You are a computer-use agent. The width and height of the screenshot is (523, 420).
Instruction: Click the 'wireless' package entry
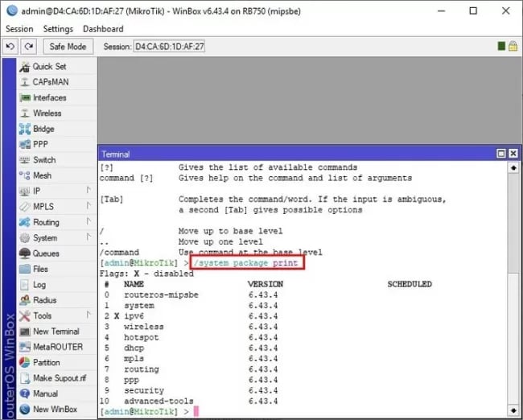[144, 327]
